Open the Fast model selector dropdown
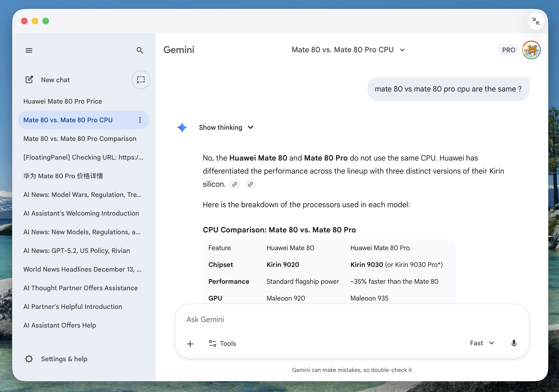 click(x=482, y=343)
